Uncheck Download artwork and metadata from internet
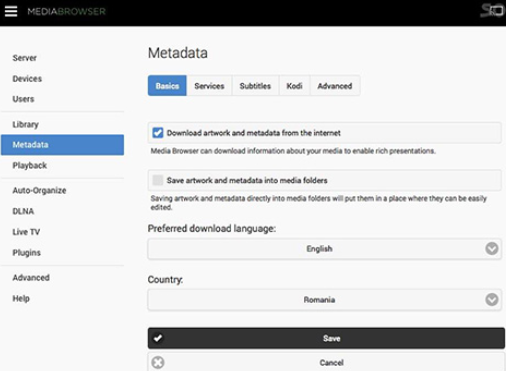506x371 pixels. pos(158,133)
